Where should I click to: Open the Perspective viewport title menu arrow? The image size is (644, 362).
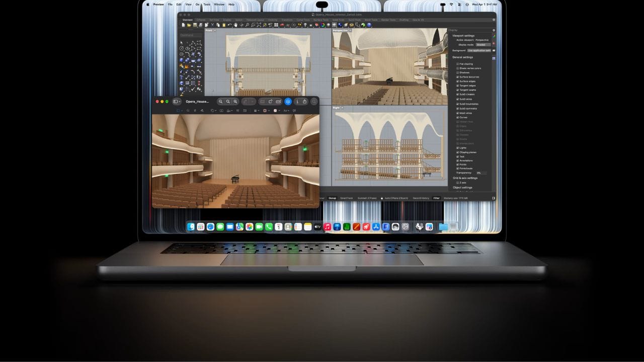tap(350, 31)
